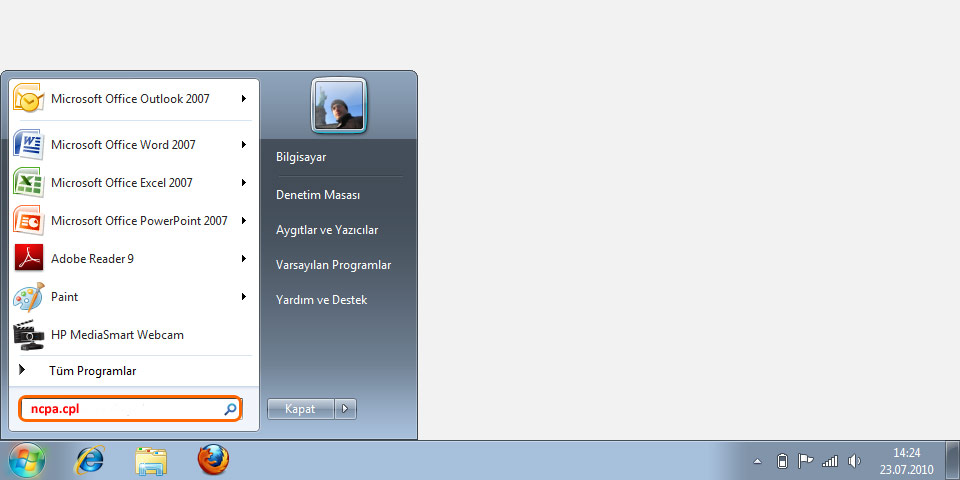
Task: Click Adobe Reader 9 label
Action: pos(92,258)
